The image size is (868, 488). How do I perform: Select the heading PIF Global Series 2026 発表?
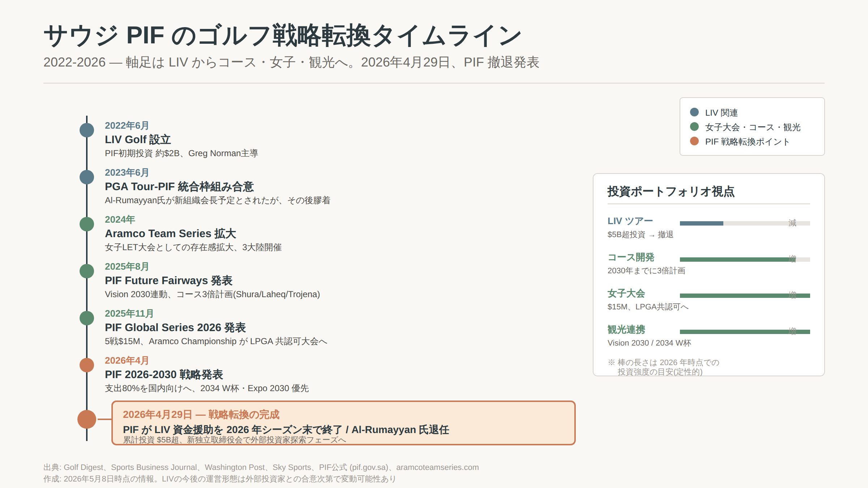(x=175, y=328)
